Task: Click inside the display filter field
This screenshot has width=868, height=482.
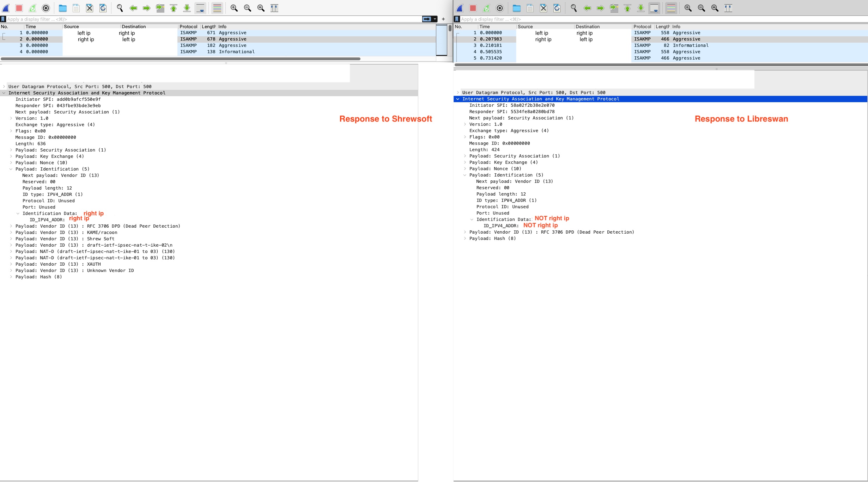Action: pyautogui.click(x=212, y=19)
